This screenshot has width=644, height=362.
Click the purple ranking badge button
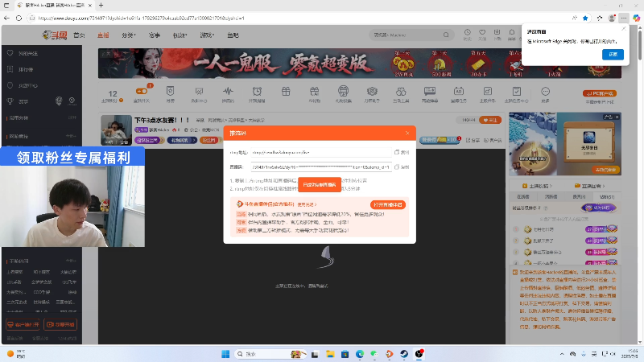point(599,208)
